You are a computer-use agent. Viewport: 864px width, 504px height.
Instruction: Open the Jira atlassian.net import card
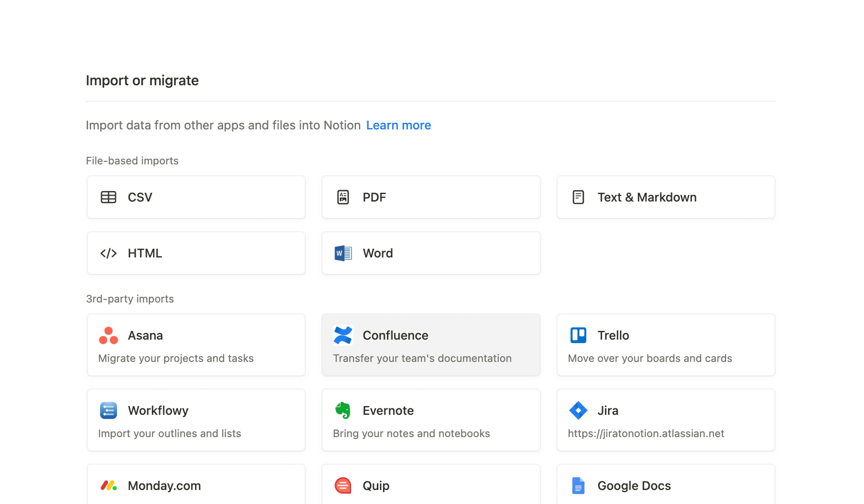tap(666, 420)
